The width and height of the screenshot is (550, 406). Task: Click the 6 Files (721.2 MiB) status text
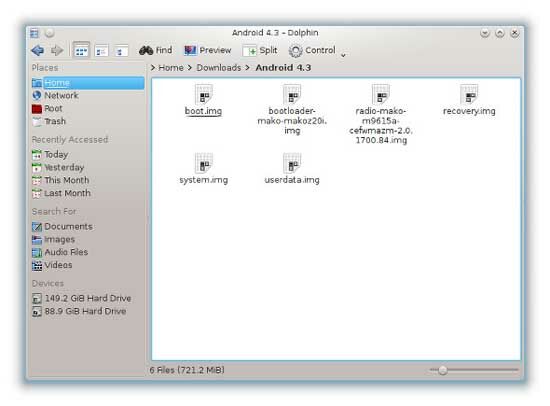(187, 370)
